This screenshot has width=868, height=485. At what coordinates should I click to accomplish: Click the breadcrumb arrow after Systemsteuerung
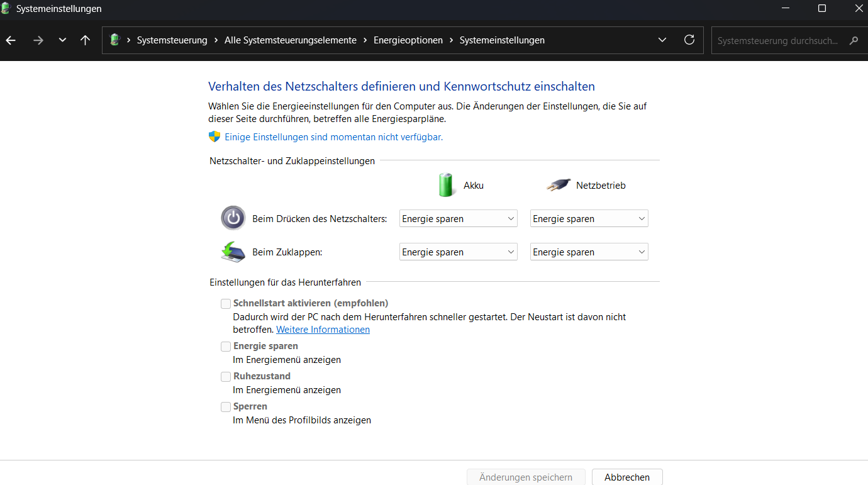pos(216,40)
